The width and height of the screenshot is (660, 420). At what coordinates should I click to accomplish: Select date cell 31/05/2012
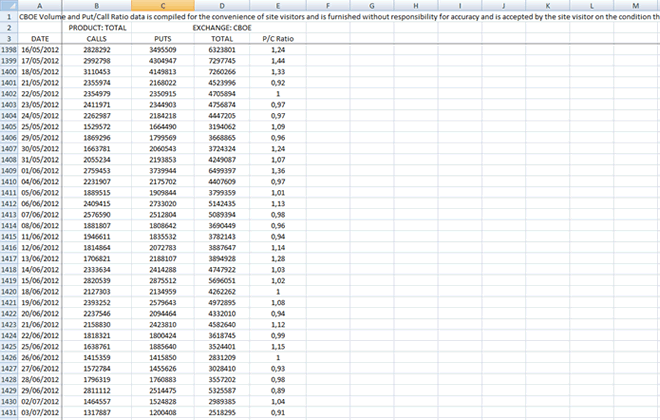point(40,160)
